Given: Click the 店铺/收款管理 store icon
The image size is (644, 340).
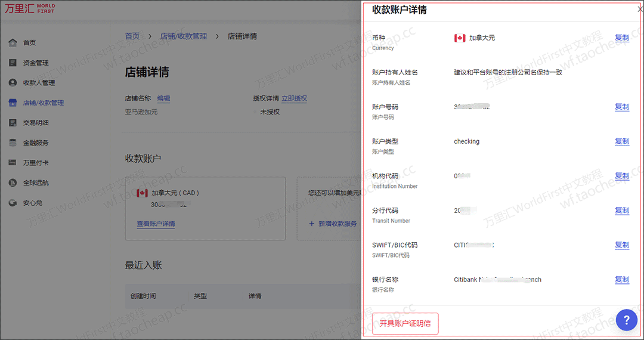Looking at the screenshot, I should [x=13, y=103].
